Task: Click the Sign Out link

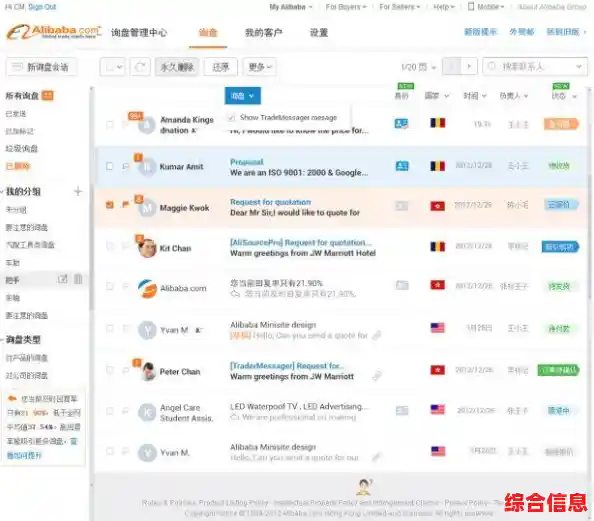Action: click(42, 7)
